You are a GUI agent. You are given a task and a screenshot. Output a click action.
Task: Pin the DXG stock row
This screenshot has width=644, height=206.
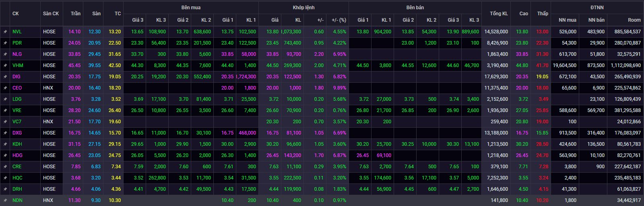[5, 133]
